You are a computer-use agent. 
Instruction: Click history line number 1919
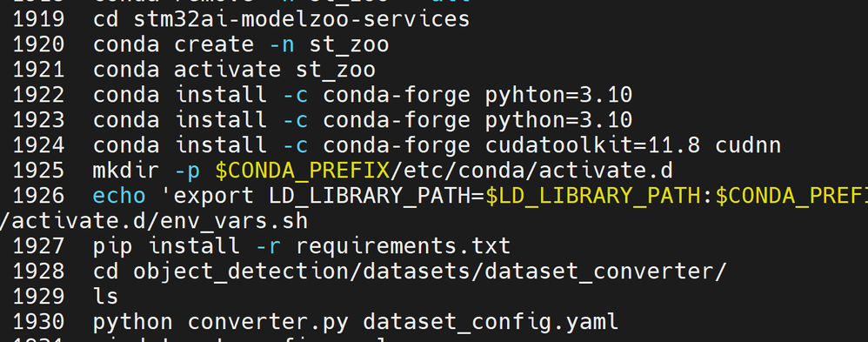point(38,19)
